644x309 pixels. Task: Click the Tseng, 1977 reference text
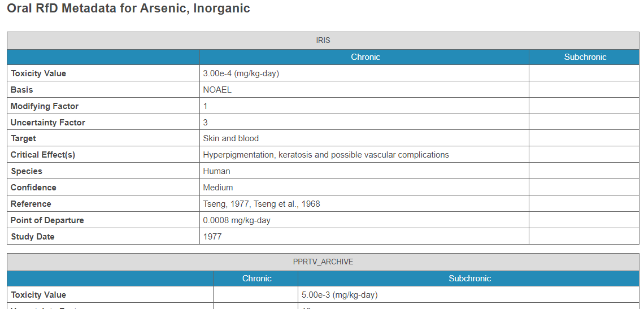tap(261, 204)
